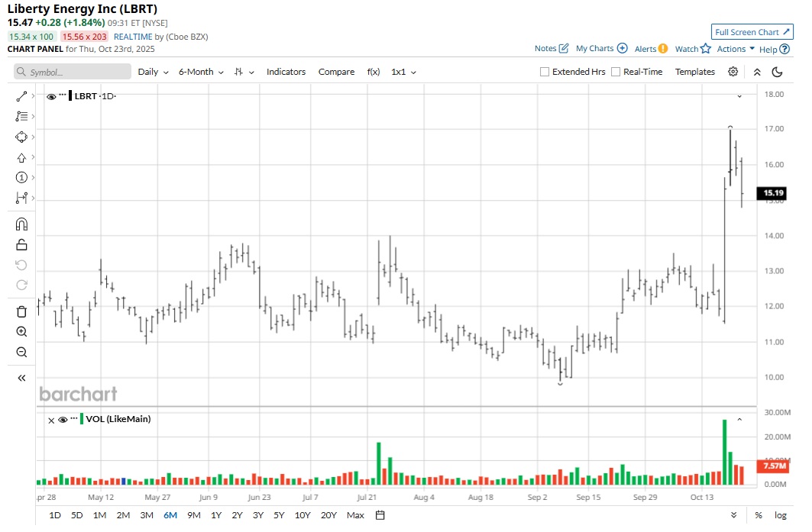Select the 1Y time range
The height and width of the screenshot is (532, 812).
point(216,515)
